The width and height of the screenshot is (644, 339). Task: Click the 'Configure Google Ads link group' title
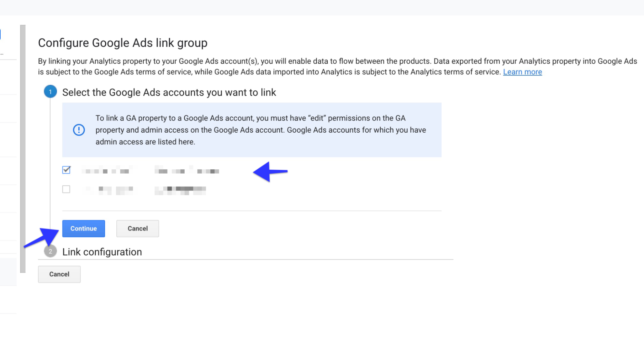[x=123, y=43]
